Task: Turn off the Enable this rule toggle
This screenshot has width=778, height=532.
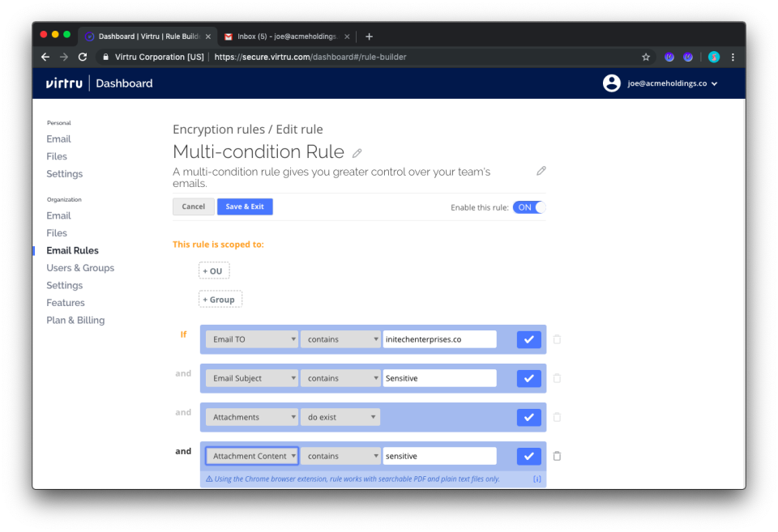Action: [x=528, y=207]
